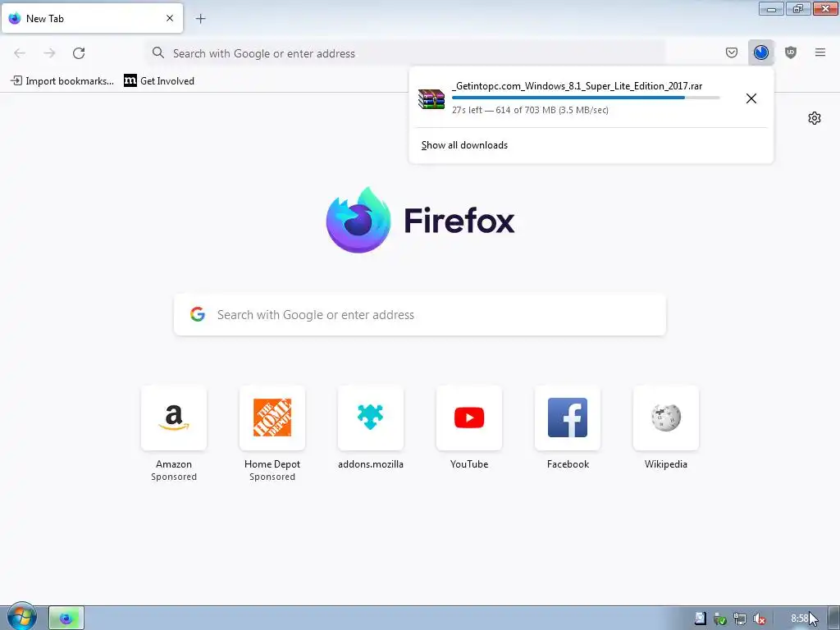840x630 pixels.
Task: Focus the top address bar
Action: tap(407, 53)
